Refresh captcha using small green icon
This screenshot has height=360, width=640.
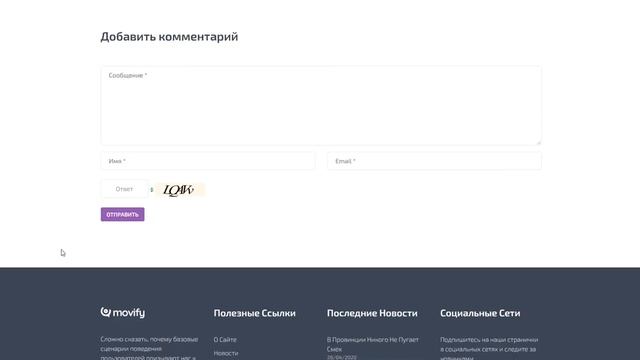click(152, 189)
